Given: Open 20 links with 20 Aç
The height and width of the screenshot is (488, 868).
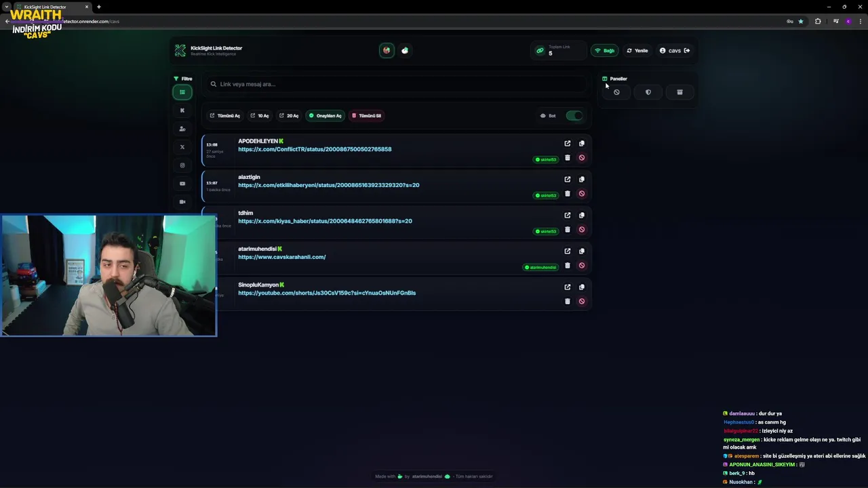Looking at the screenshot, I should coord(289,116).
